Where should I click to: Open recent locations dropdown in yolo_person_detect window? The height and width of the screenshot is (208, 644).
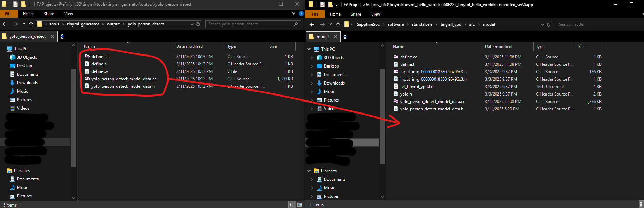tap(24, 24)
